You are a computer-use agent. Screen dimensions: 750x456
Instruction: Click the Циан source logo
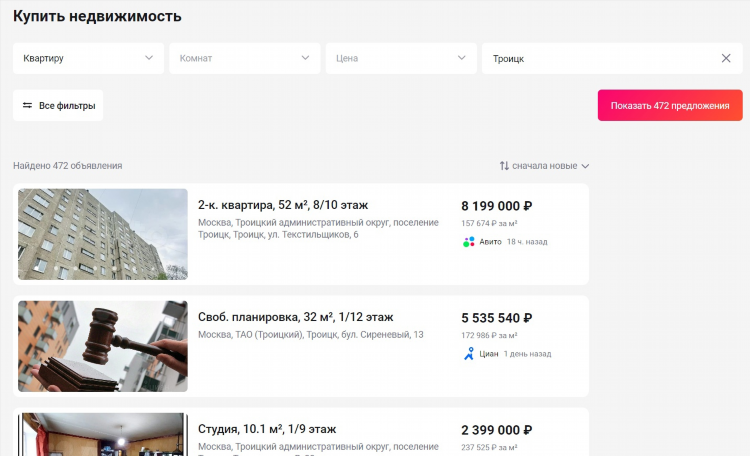coord(469,354)
